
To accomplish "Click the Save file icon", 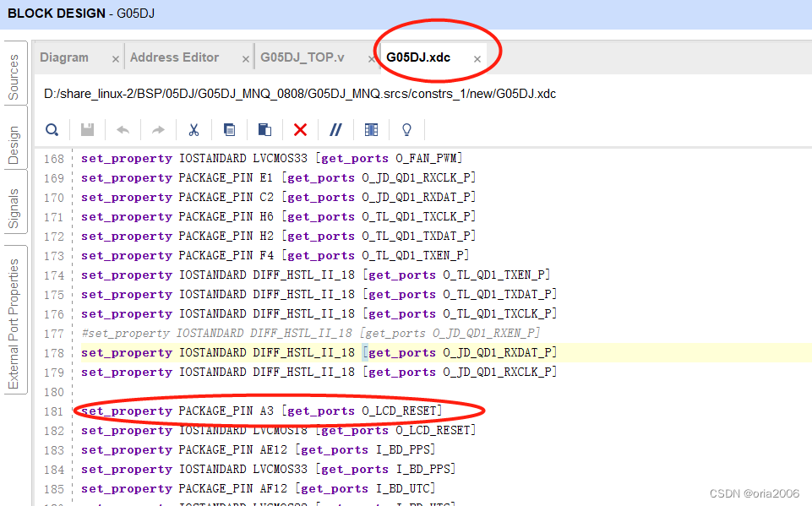I will pyautogui.click(x=87, y=129).
